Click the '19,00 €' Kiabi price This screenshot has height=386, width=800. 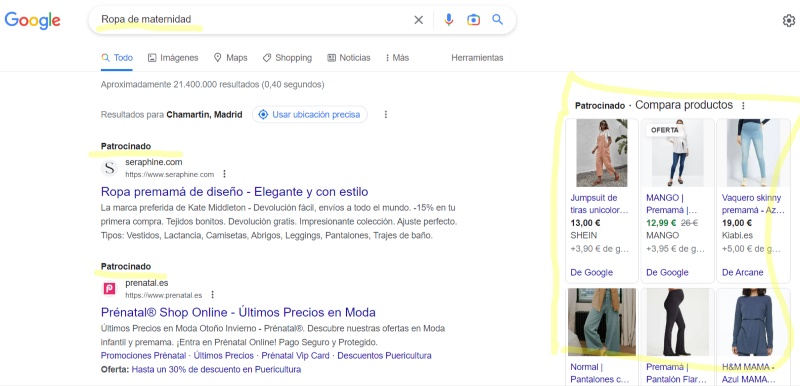[x=737, y=223]
